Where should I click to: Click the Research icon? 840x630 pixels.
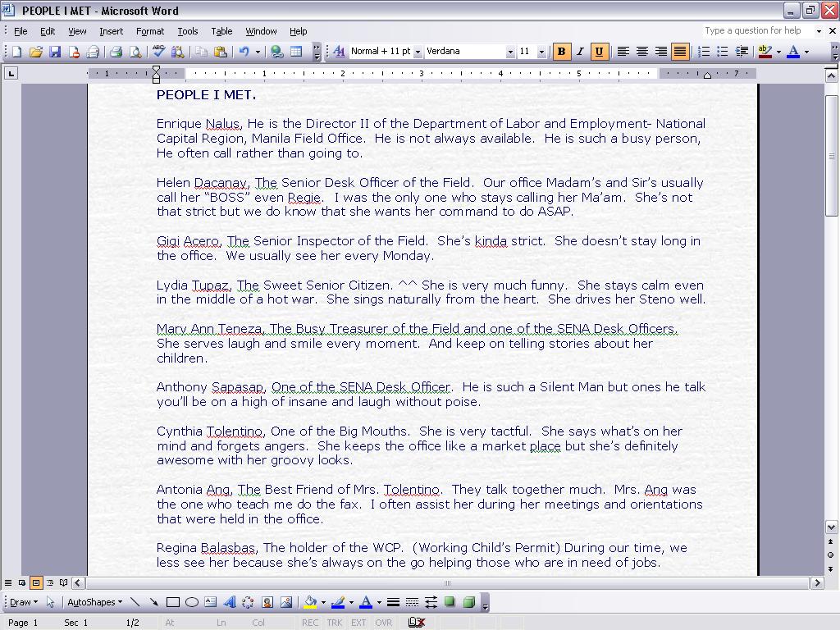(x=177, y=52)
